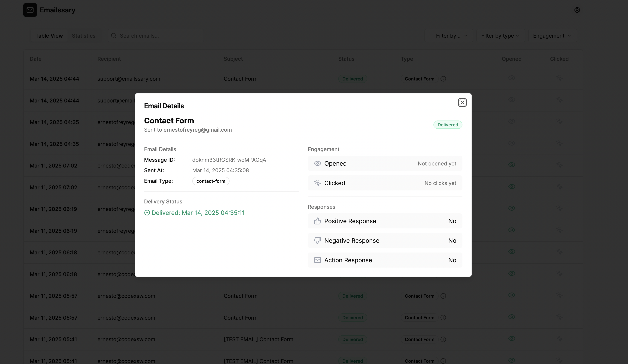Select the Table View tab
Screen dimensions: 628x364
[49, 36]
